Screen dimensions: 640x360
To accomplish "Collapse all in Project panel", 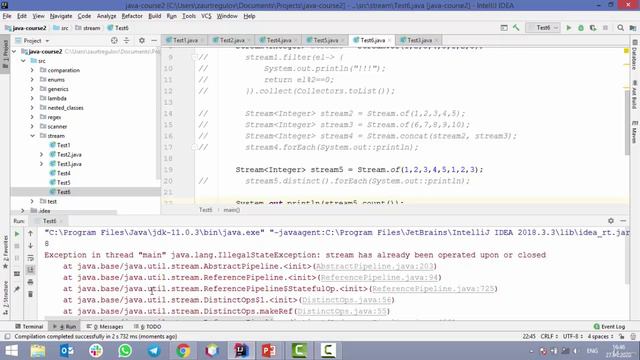I will pyautogui.click(x=127, y=40).
